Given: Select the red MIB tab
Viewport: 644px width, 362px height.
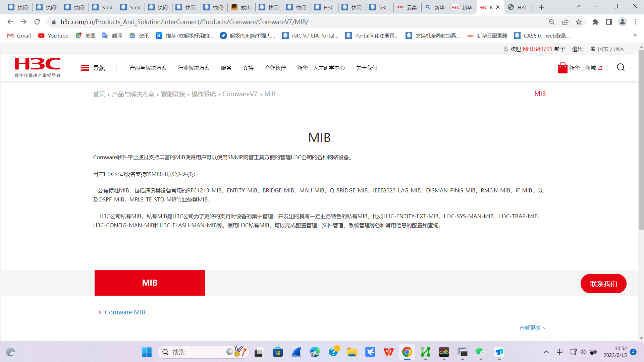Looking at the screenshot, I should coord(150,283).
